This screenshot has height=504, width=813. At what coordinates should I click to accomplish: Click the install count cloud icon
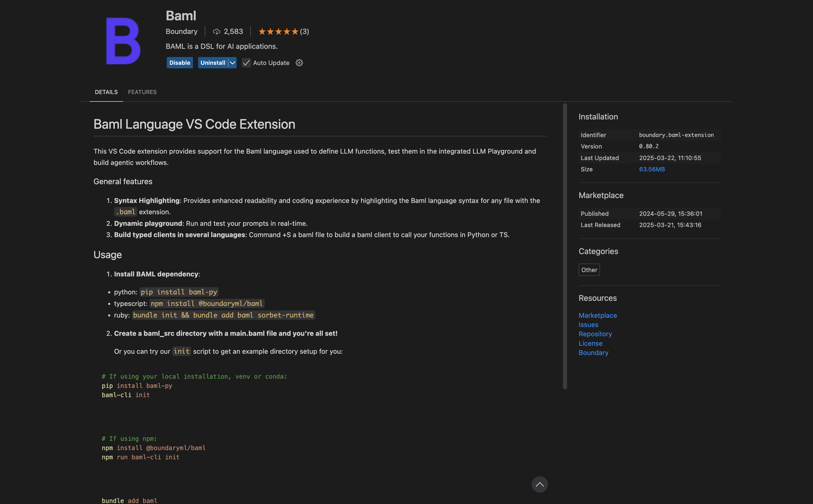[x=216, y=32]
